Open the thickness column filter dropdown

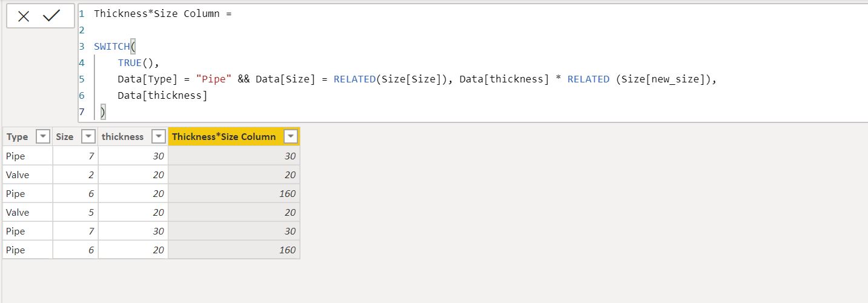(158, 137)
